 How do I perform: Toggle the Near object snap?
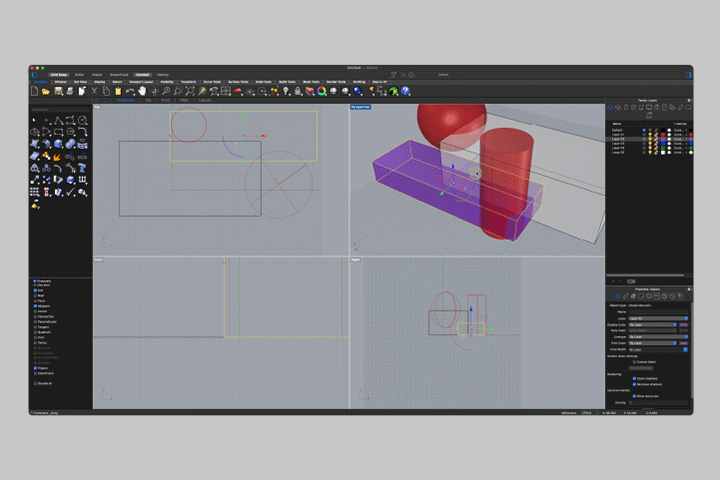pyautogui.click(x=35, y=295)
